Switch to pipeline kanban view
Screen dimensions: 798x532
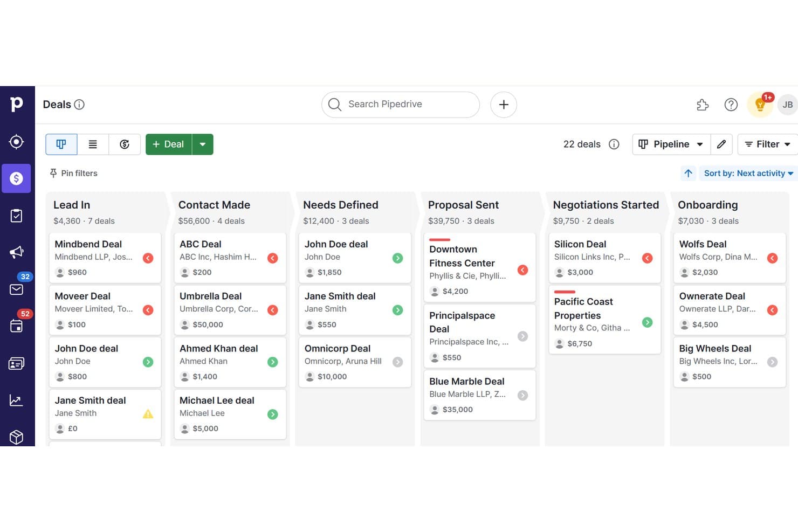click(61, 144)
